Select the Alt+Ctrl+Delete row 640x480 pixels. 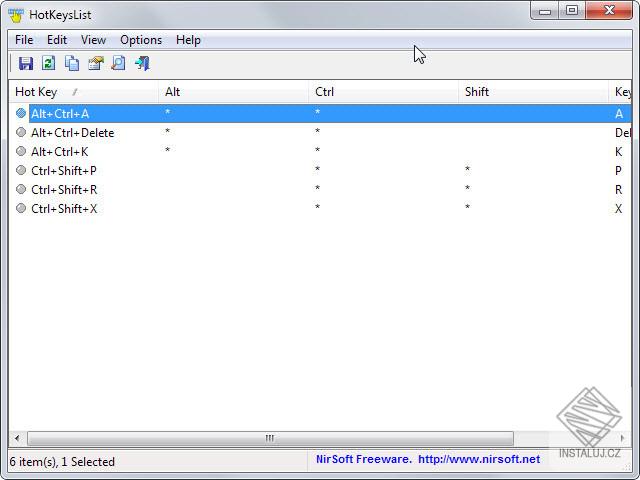(320, 133)
